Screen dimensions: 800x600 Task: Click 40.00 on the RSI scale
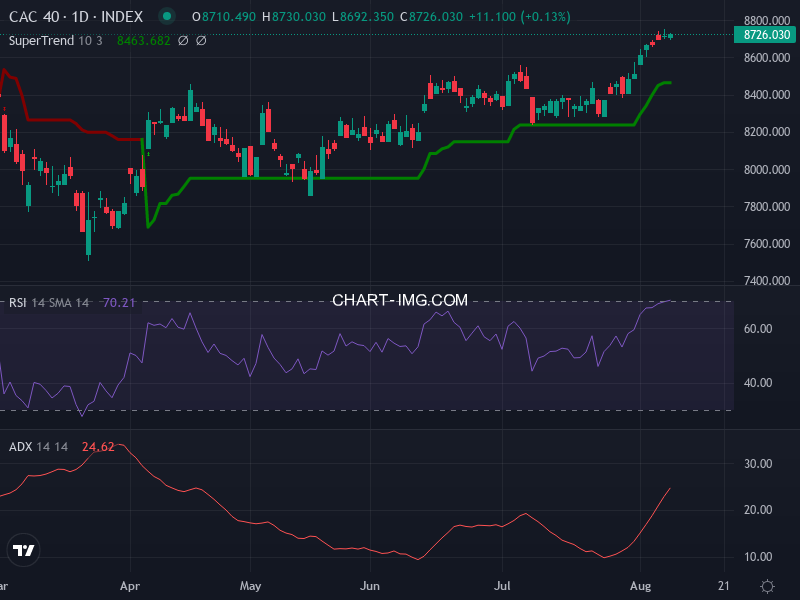coord(758,383)
